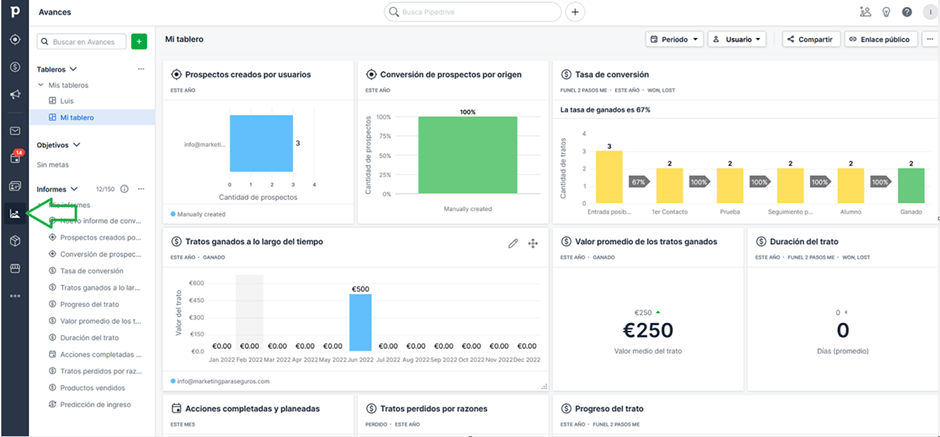Open Activities calendar icon with 14 badge
Viewport: 940px width, 437px height.
coord(15,158)
